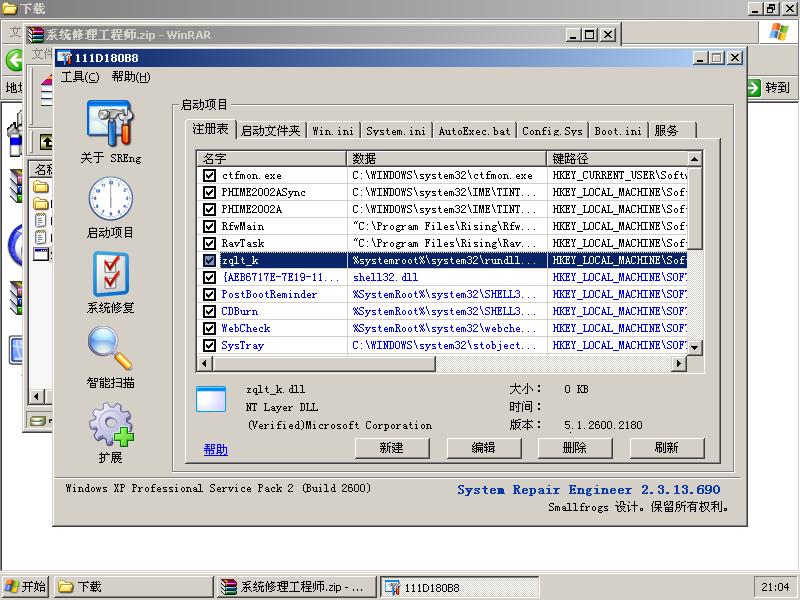Open the 帮助 hyperlink
Screen dimensions: 800x600
pos(215,449)
